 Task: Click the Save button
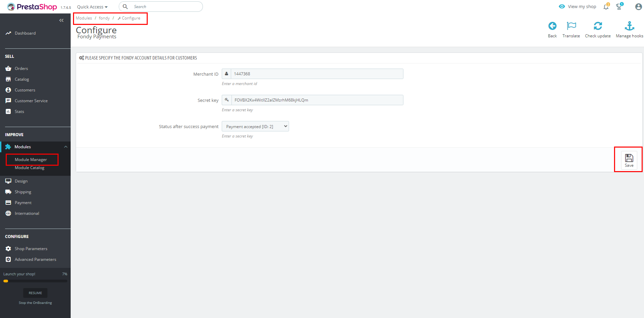pyautogui.click(x=629, y=160)
